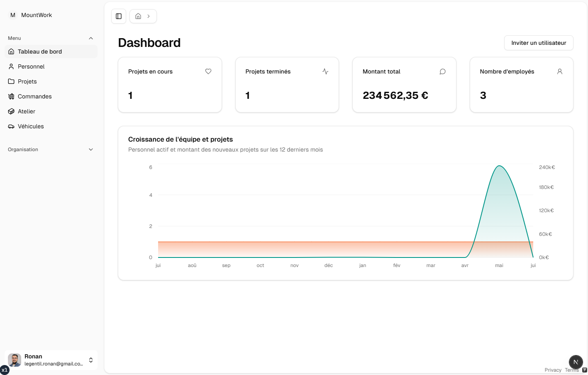
Task: Click the Next.js dev tools badge
Action: tap(576, 362)
